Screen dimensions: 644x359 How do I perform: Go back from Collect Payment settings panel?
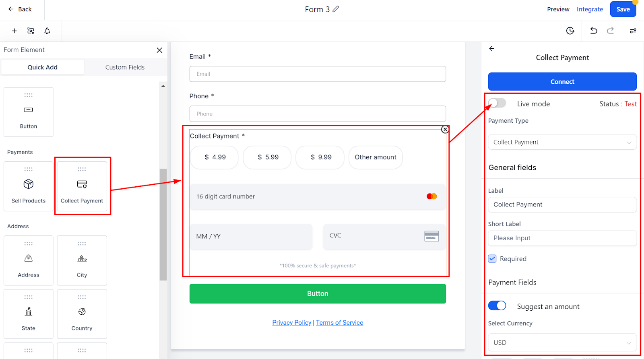pyautogui.click(x=491, y=49)
